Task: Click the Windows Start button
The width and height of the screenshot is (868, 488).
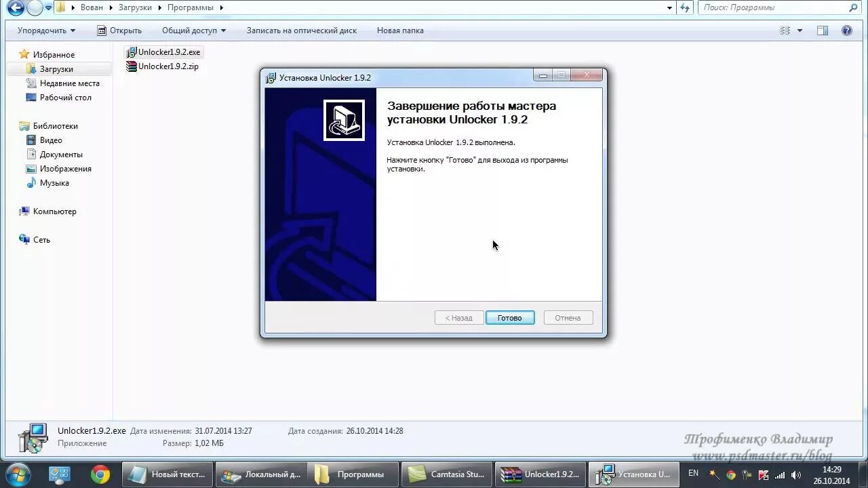Action: coord(18,474)
